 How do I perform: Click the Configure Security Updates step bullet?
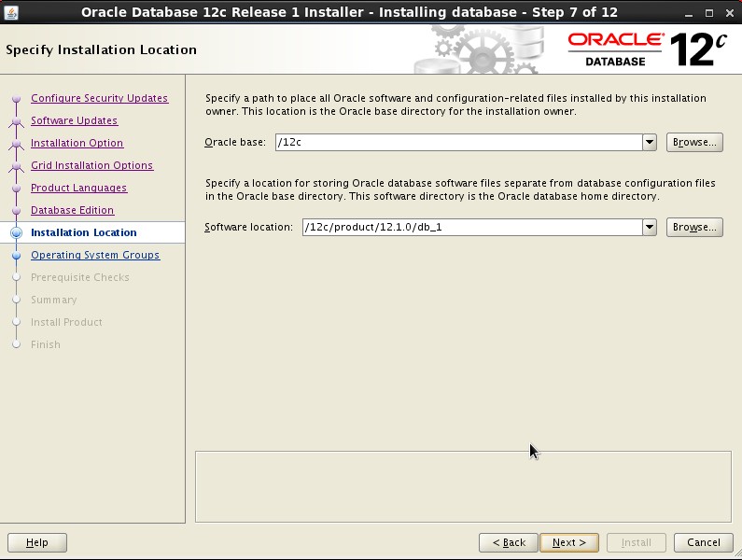17,98
